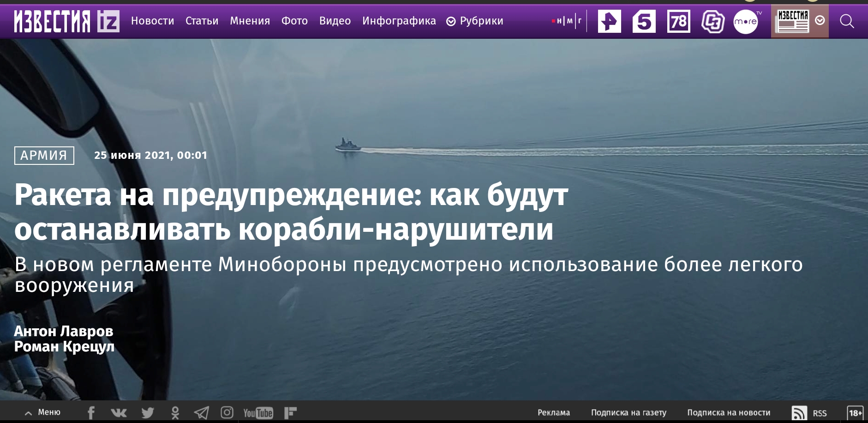Viewport: 868px width, 423px height.
Task: Open the Flipboard icon in footer
Action: [x=290, y=412]
